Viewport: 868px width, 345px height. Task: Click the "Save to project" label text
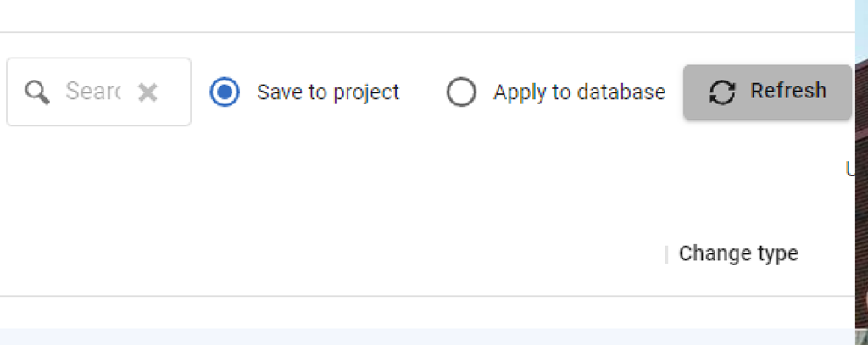[327, 92]
